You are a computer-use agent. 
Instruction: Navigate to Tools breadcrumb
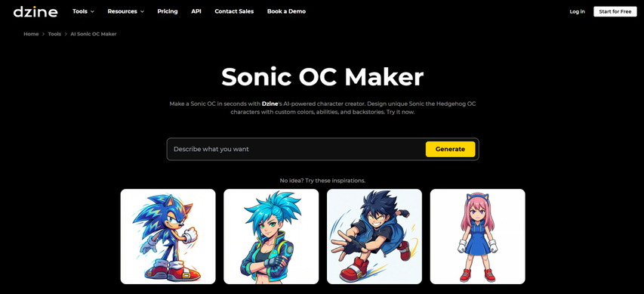(54, 34)
